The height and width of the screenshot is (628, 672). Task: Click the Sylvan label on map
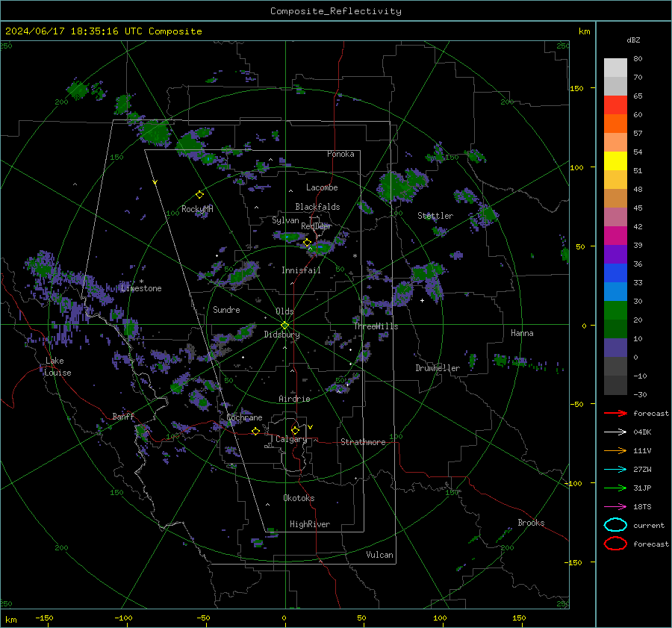(285, 220)
